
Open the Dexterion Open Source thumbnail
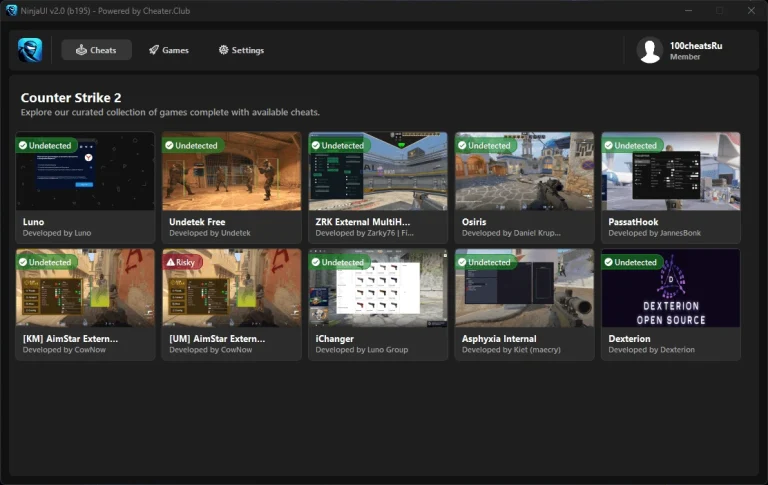click(671, 288)
